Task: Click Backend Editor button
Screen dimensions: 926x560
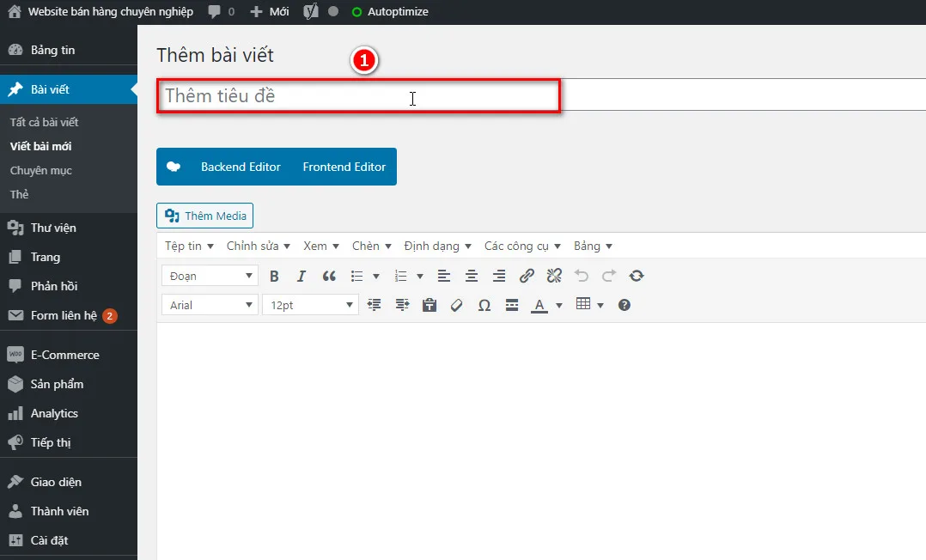Action: 241,167
